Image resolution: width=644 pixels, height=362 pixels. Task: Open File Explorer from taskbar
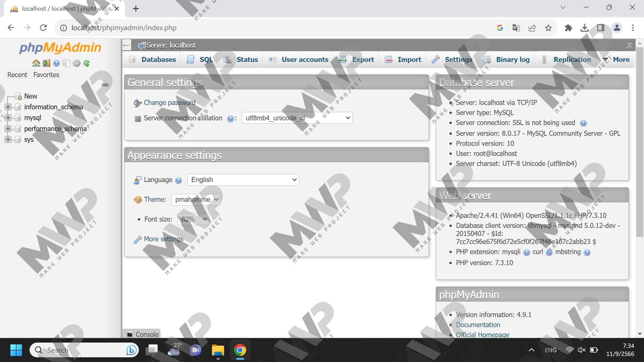click(x=218, y=350)
